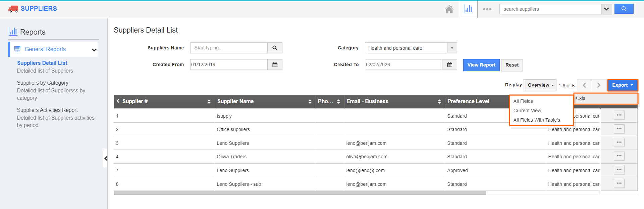Collapse the General Reports section
644x209 pixels.
(94, 50)
